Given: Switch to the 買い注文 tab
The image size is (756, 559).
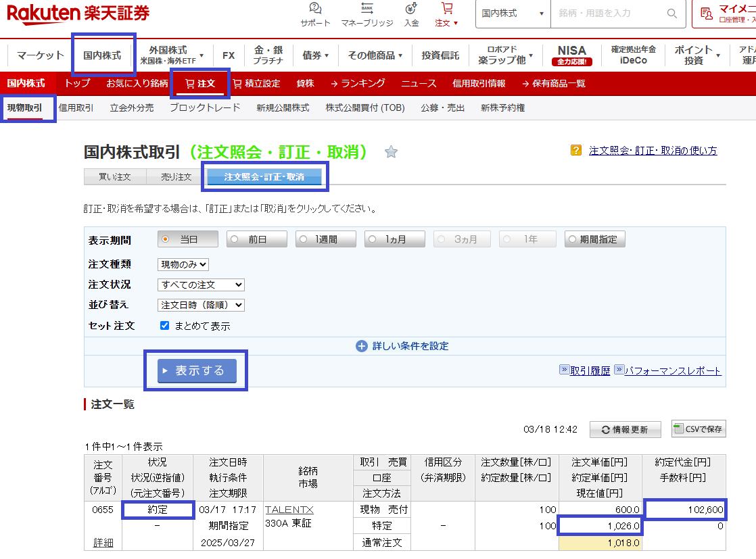Looking at the screenshot, I should 116,177.
